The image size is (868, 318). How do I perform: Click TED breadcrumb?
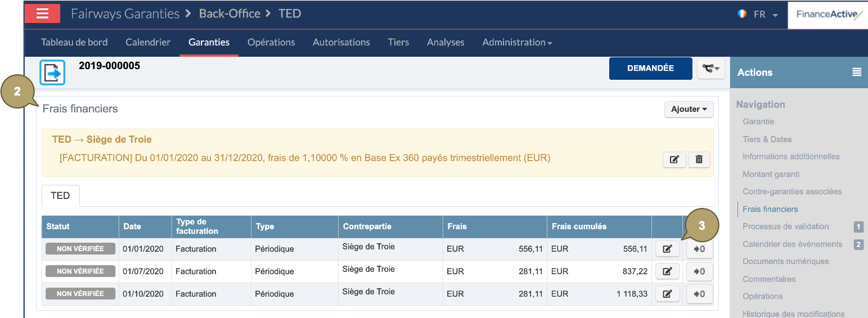point(290,13)
